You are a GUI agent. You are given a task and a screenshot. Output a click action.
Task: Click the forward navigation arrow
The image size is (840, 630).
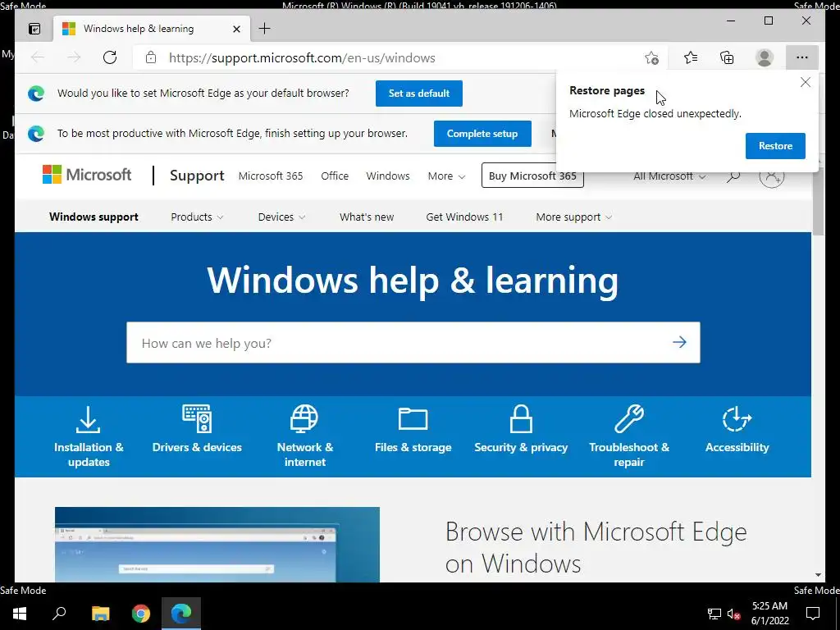(74, 57)
